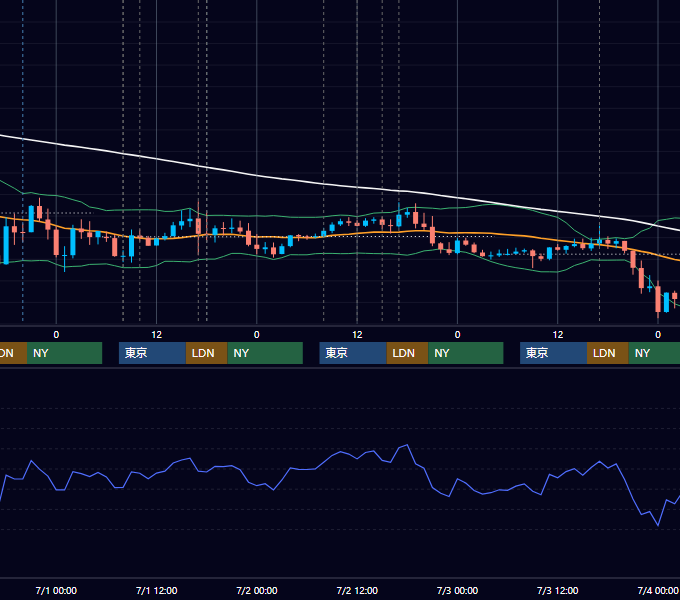Click the 東京 session block on 7/1
This screenshot has width=680, height=600.
click(x=152, y=353)
